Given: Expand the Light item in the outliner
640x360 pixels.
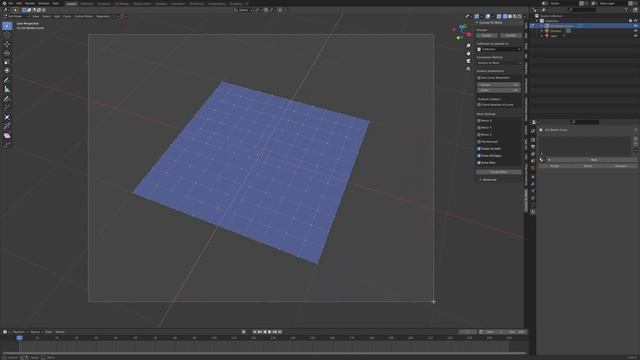Looking at the screenshot, I should [542, 36].
